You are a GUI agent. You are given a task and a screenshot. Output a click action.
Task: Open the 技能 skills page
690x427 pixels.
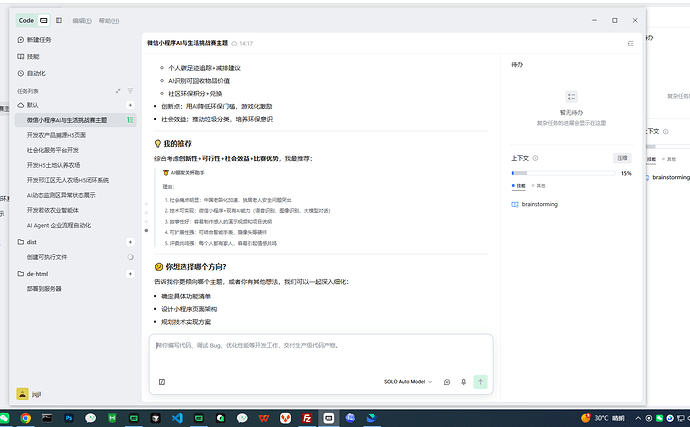[x=29, y=56]
